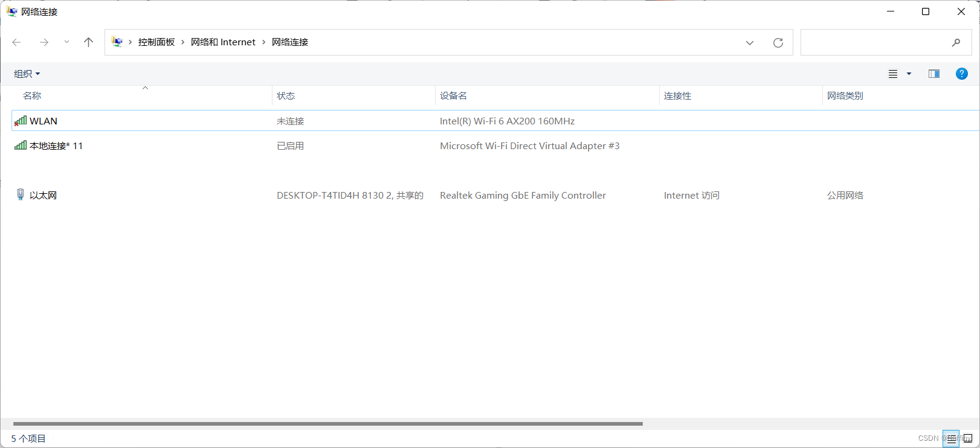The image size is (980, 448).
Task: Click Microsoft Wi-Fi Direct Virtual Adapter #3
Action: pyautogui.click(x=530, y=146)
